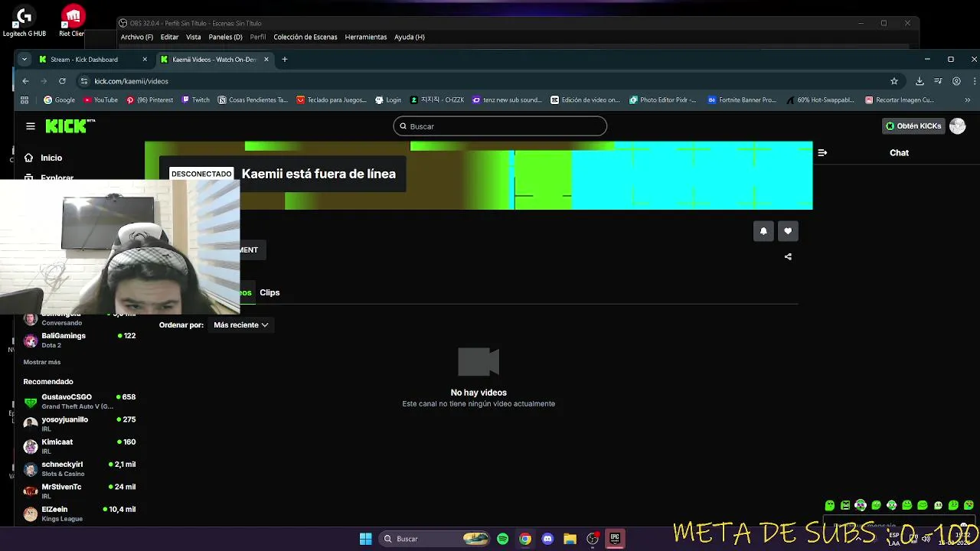Viewport: 980px width, 551px height.
Task: Expand the bookmarks overflow chevron
Action: [968, 99]
